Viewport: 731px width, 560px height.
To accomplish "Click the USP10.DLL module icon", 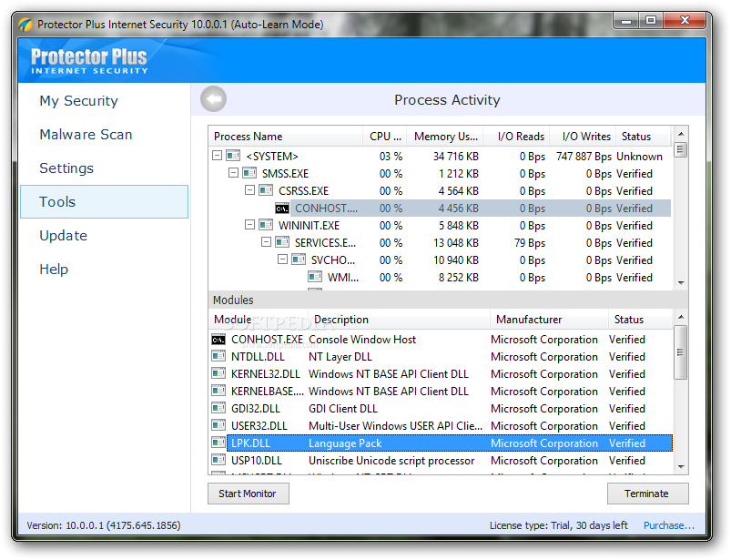I will pyautogui.click(x=218, y=460).
